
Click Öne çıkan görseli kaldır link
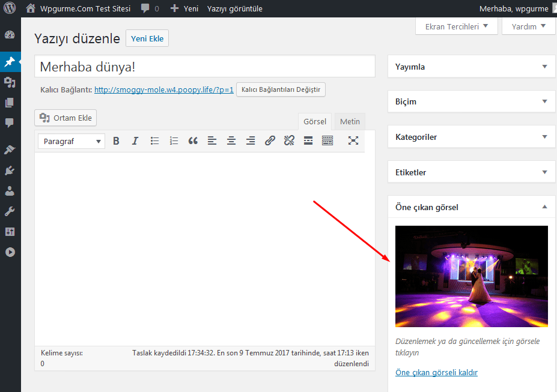click(436, 372)
